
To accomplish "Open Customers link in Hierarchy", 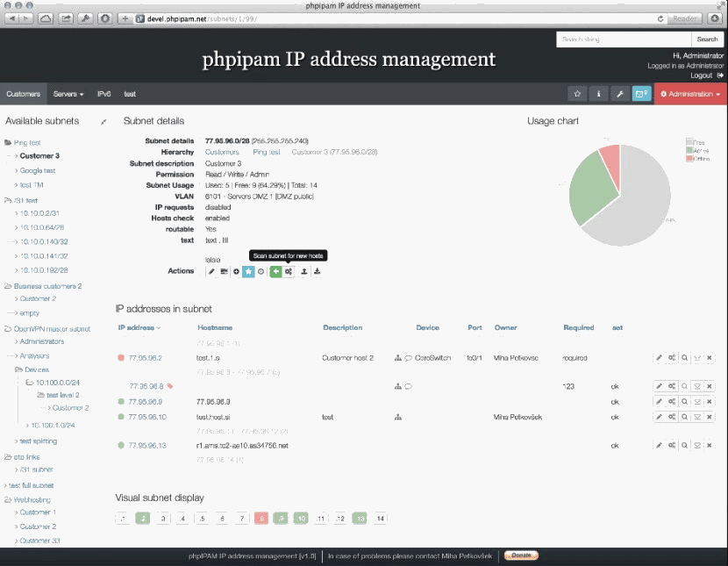I will click(222, 152).
